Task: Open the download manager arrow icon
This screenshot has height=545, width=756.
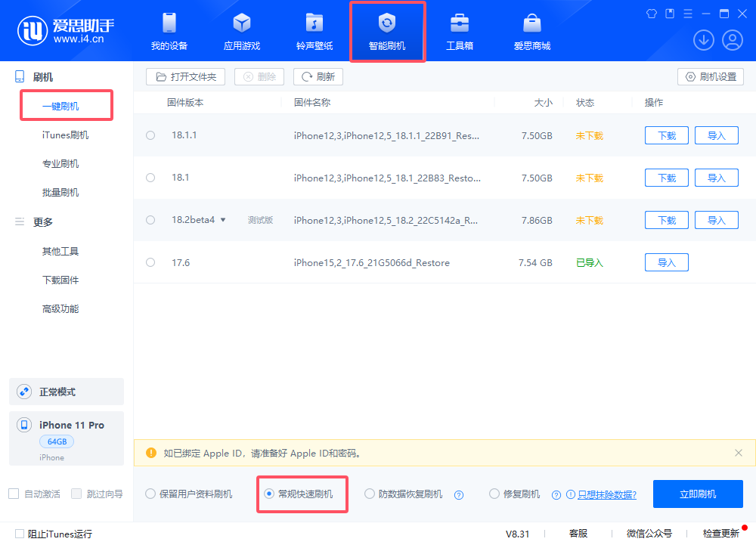Action: [x=703, y=40]
